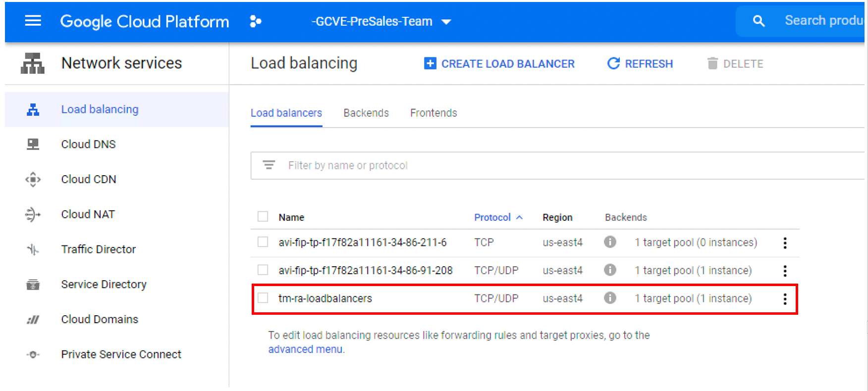Click the Name column header
The image size is (868, 391).
[x=291, y=217]
